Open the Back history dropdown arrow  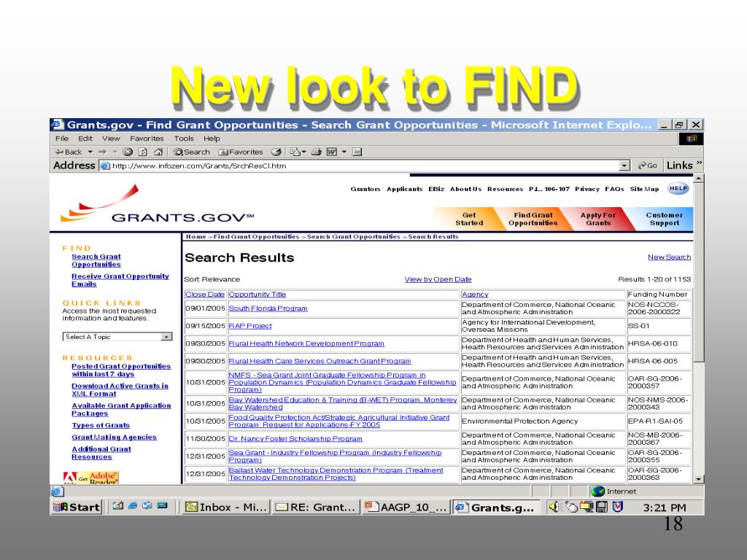90,152
